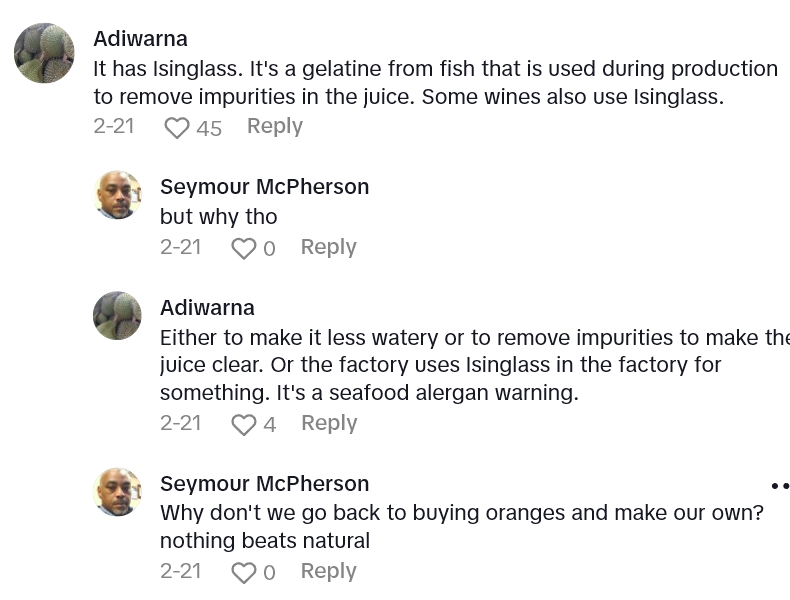Heart the "nothing beats natural" reply
Image resolution: width=790 pixels, height=600 pixels.
[244, 572]
